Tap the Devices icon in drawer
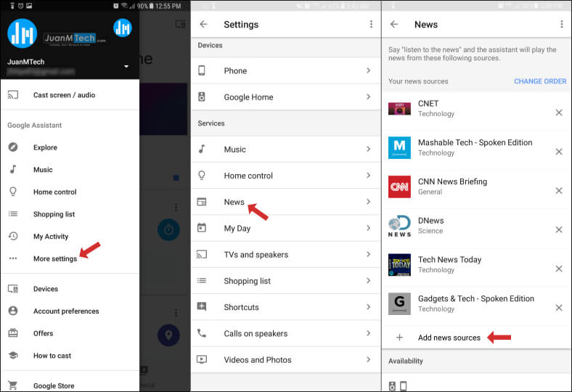 (13, 289)
